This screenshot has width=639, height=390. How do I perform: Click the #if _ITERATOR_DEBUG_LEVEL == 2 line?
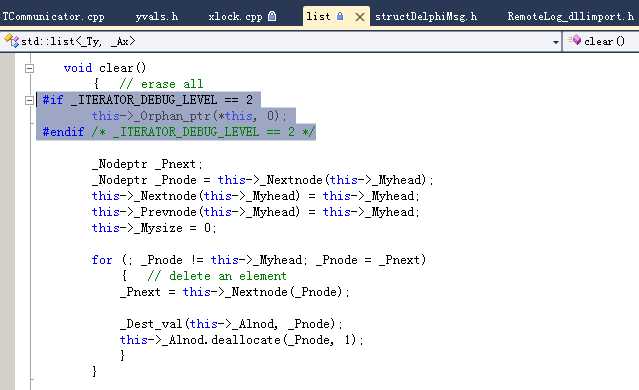148,100
